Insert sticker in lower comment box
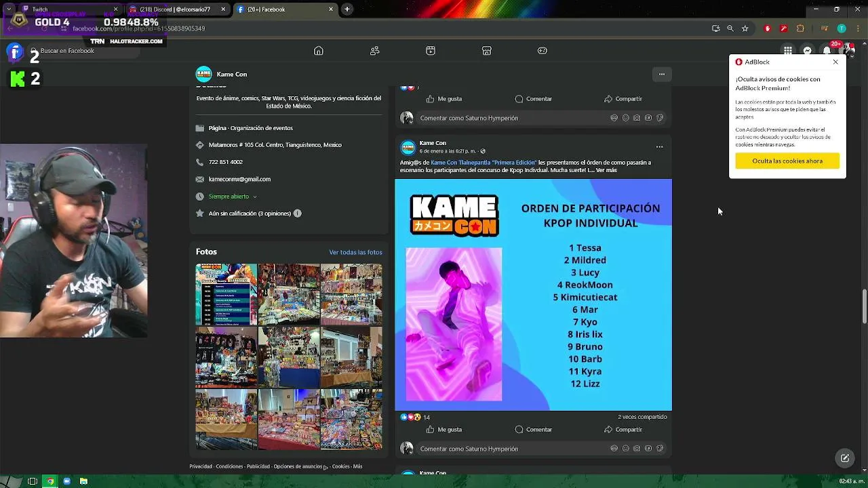The width and height of the screenshot is (868, 488). tap(660, 449)
